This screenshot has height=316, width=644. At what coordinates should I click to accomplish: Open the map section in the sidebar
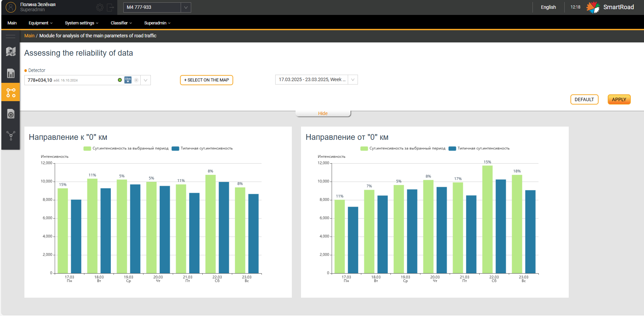coord(11,52)
